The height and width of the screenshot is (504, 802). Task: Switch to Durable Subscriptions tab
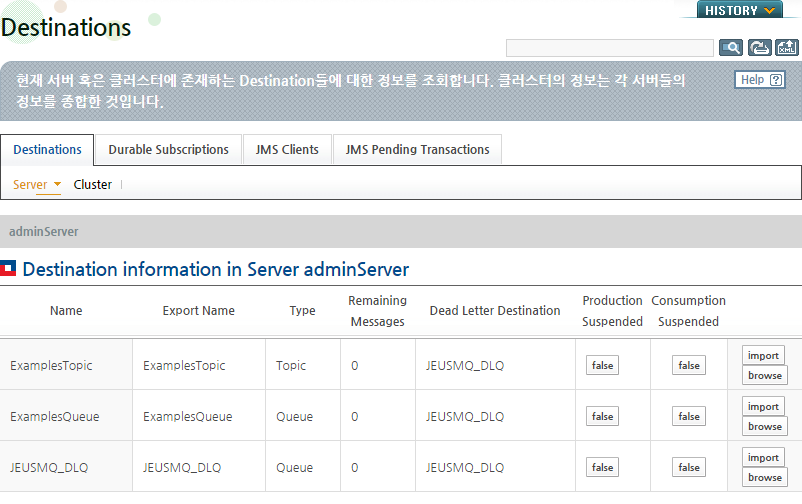(x=168, y=149)
